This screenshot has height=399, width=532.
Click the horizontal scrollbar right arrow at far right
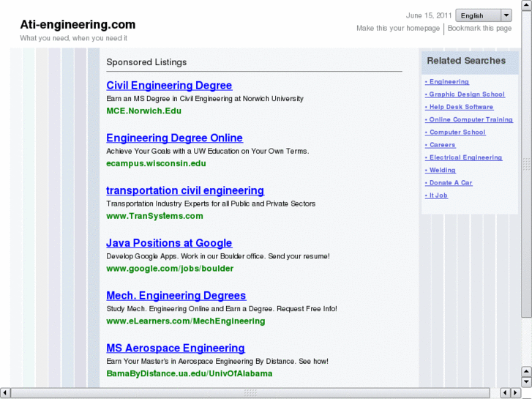point(515,393)
